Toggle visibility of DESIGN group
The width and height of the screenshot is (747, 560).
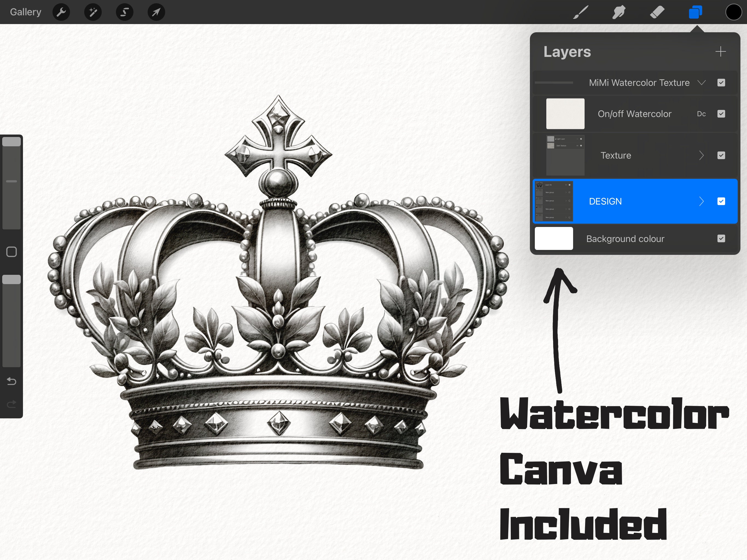721,201
